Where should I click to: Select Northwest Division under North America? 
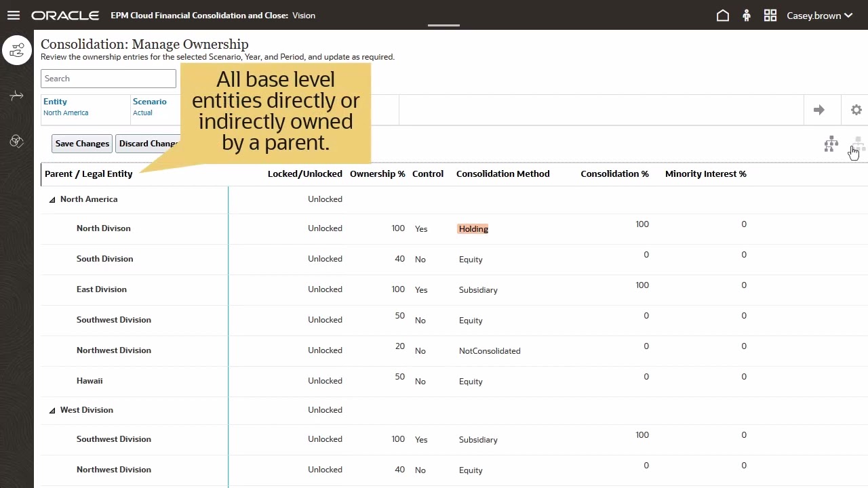point(114,350)
